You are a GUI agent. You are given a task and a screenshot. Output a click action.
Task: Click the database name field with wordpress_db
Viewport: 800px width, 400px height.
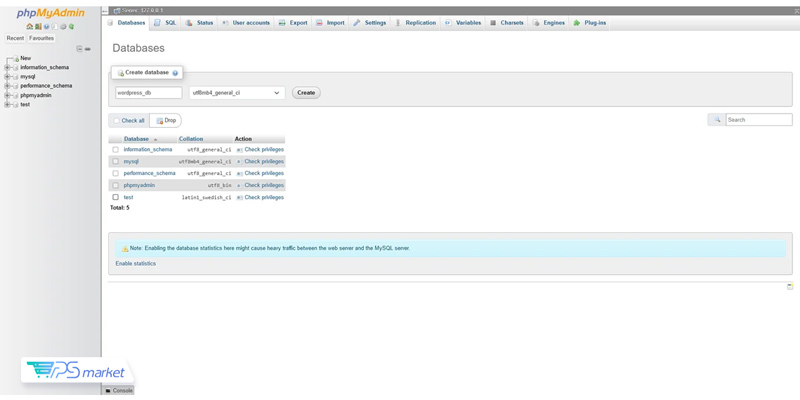[x=148, y=93]
